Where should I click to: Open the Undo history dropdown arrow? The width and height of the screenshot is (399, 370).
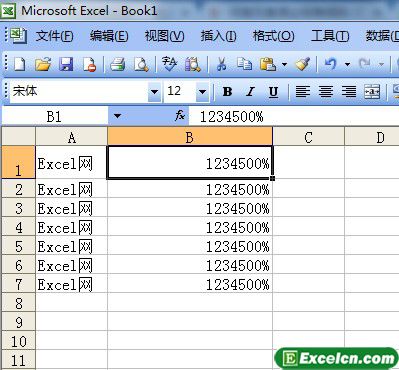347,64
